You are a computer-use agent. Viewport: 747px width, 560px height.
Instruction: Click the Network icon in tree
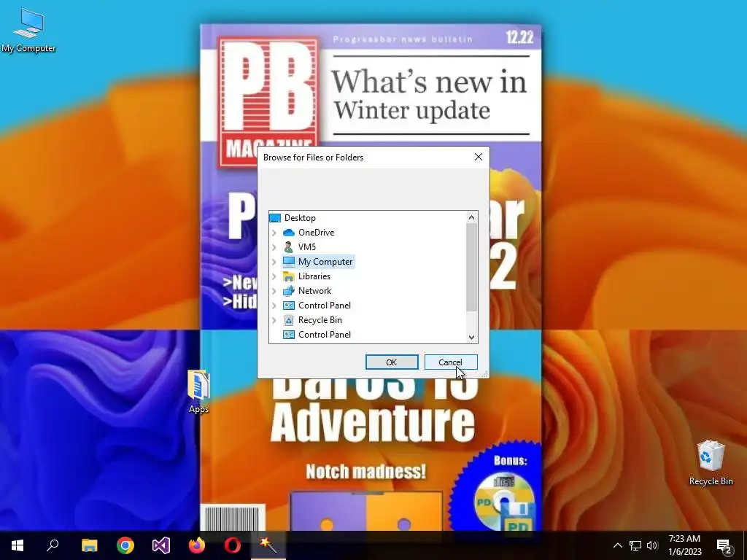pos(289,291)
